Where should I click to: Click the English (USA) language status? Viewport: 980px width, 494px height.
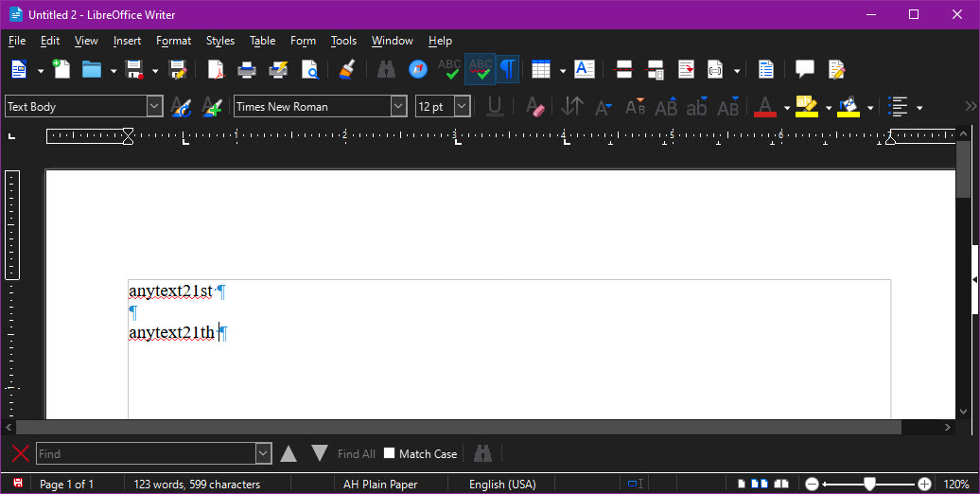[x=502, y=484]
